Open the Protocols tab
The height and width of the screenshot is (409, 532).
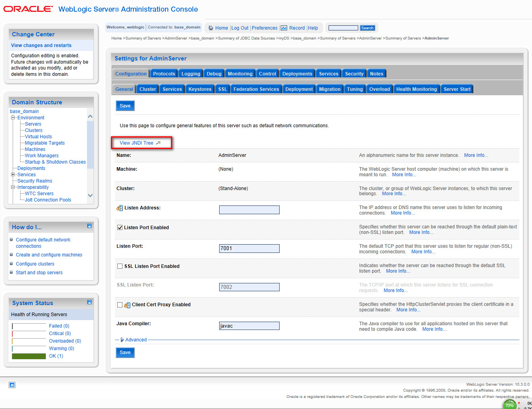coord(164,74)
